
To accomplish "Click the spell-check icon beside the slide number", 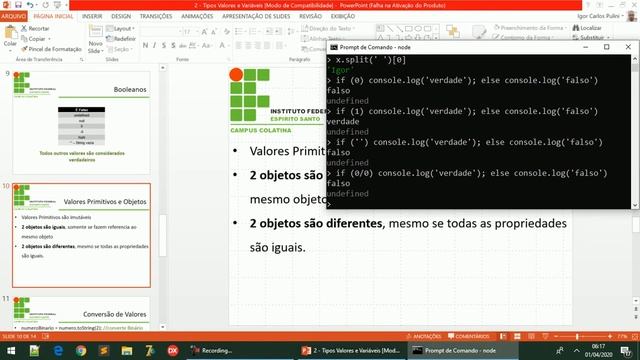I will coord(46,336).
